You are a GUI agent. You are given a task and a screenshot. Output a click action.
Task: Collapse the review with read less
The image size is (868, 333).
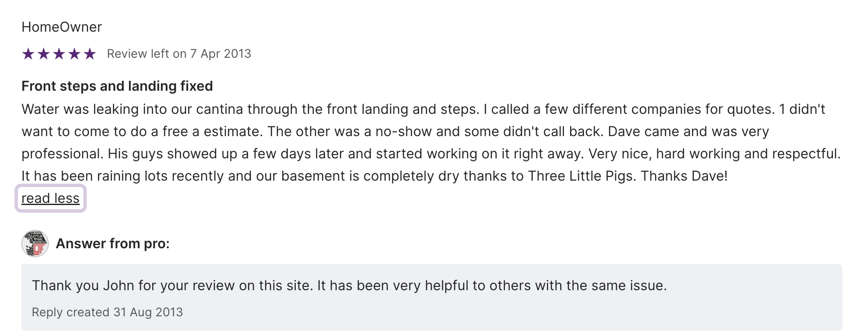tap(50, 199)
